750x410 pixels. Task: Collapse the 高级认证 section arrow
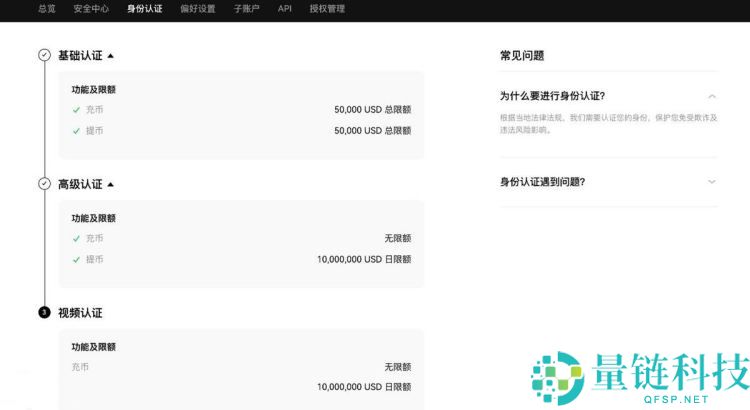tap(110, 185)
